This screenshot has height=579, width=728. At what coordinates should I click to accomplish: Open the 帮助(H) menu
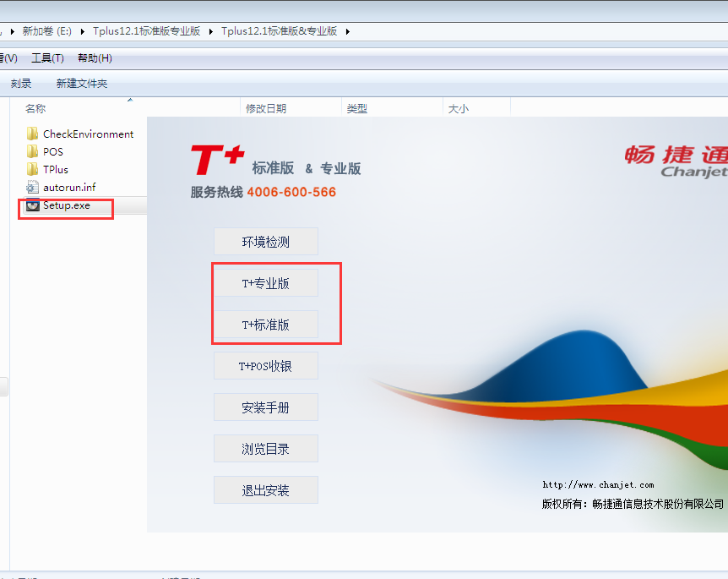click(x=95, y=58)
